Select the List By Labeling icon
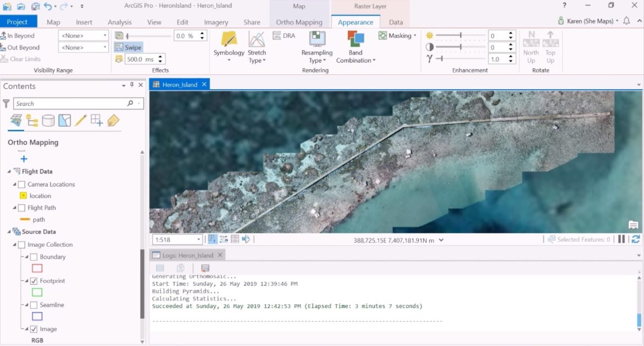 tap(113, 121)
